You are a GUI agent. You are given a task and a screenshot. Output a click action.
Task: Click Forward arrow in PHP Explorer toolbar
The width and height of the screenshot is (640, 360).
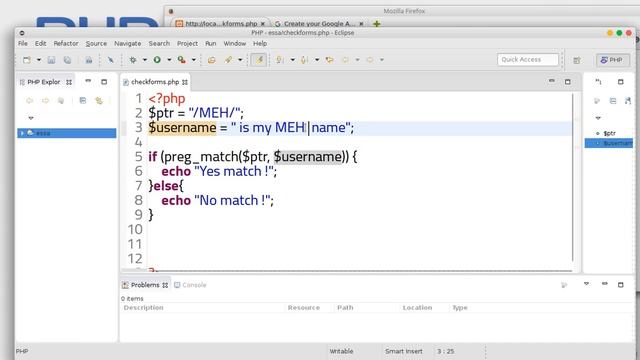[45, 100]
